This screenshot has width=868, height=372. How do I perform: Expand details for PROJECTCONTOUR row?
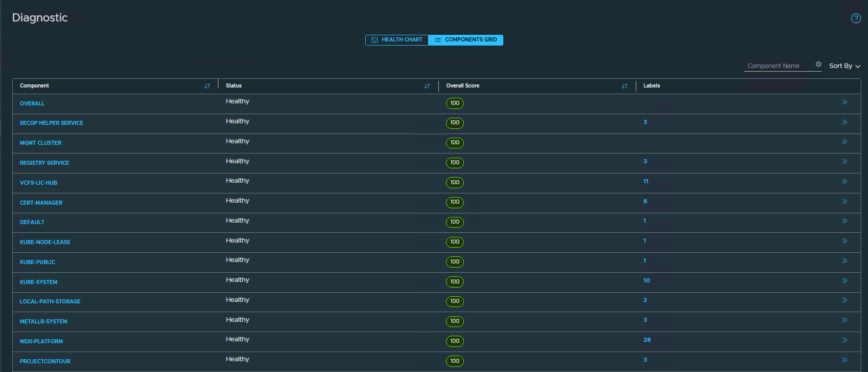844,360
